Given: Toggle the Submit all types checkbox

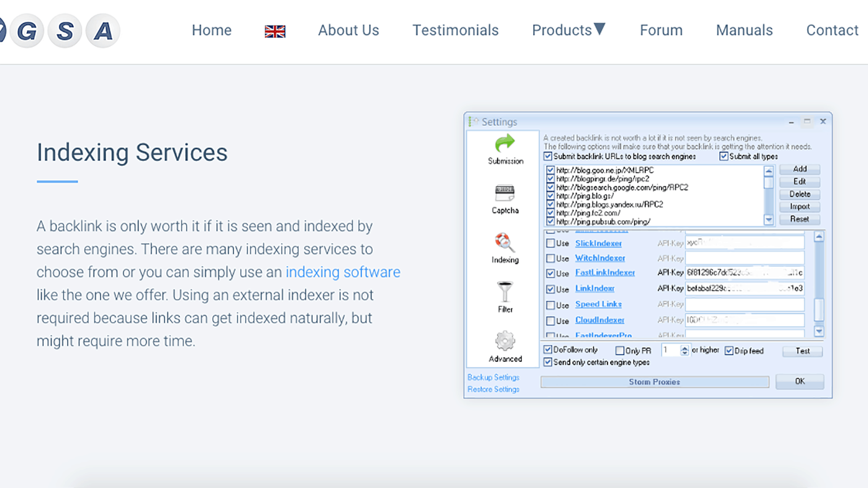Looking at the screenshot, I should (x=724, y=156).
